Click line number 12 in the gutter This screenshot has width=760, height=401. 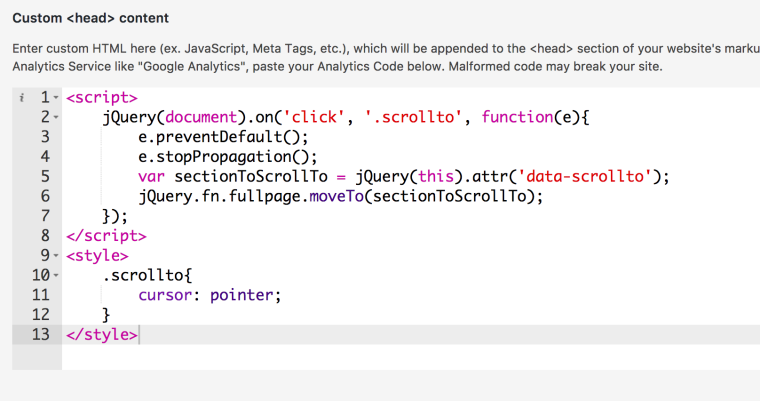click(40, 314)
